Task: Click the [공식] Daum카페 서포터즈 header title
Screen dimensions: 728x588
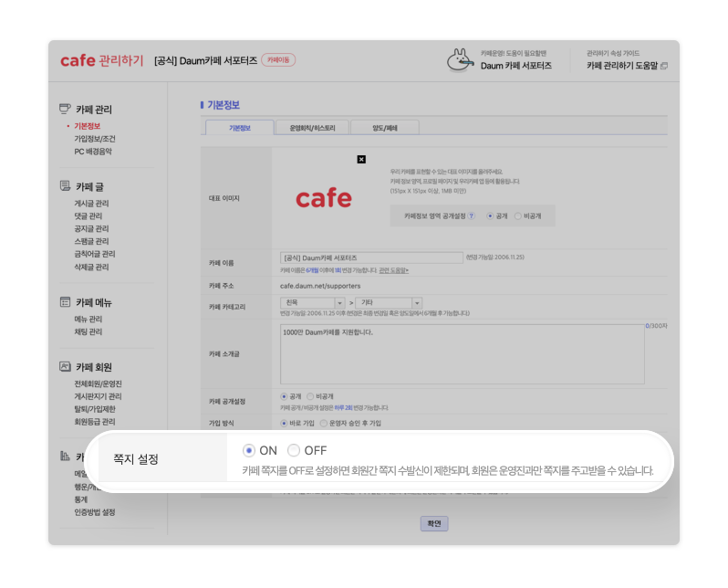Action: point(205,61)
